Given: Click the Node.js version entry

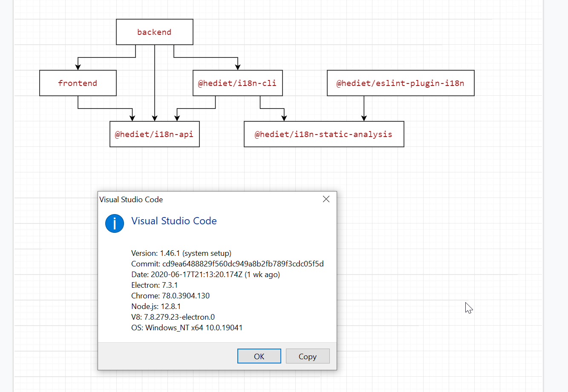Looking at the screenshot, I should pos(156,306).
